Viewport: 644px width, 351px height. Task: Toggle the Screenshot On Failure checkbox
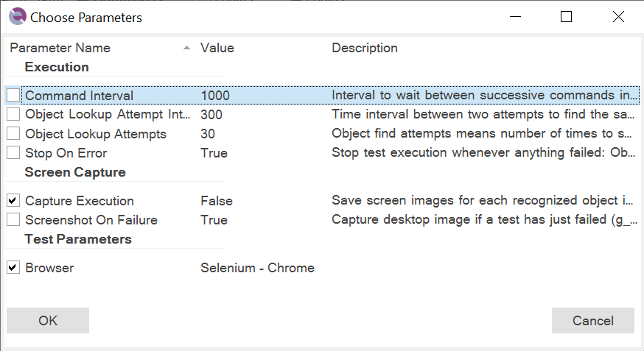point(13,219)
